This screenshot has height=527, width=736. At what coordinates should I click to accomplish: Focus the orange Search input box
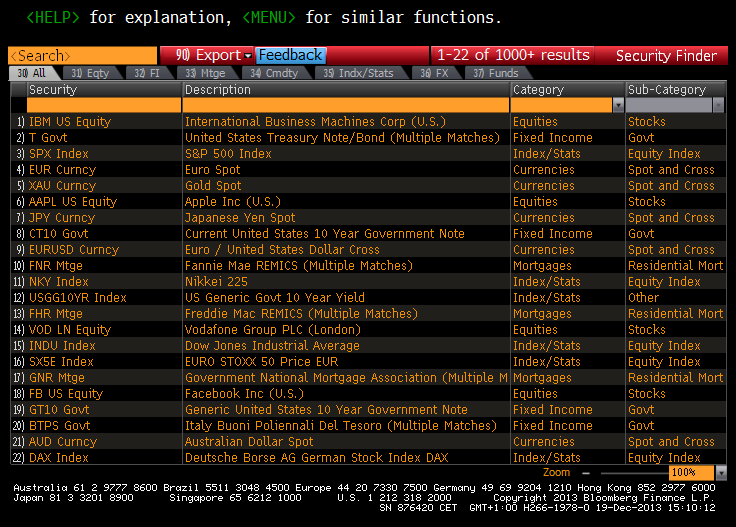(83, 55)
